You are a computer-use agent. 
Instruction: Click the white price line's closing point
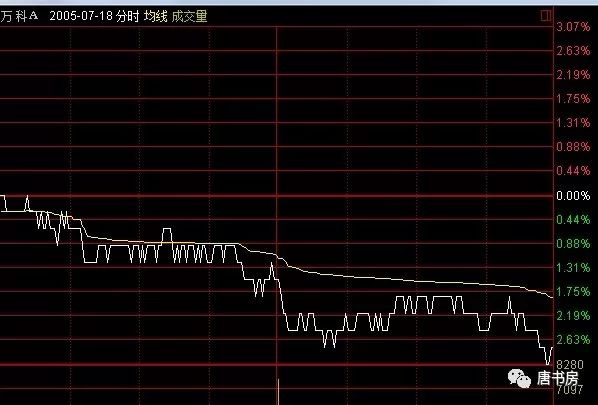(552, 348)
